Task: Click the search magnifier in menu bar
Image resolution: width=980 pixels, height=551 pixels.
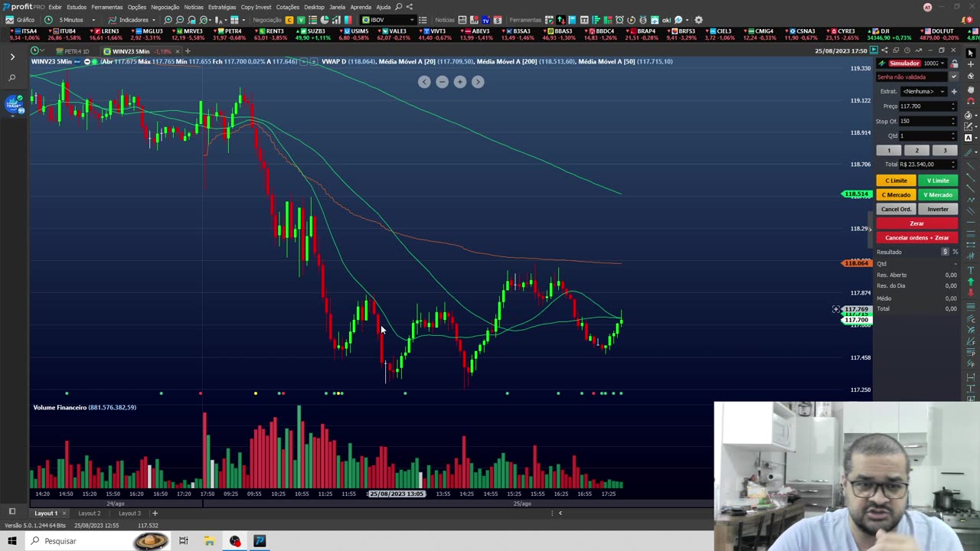Action: (399, 7)
